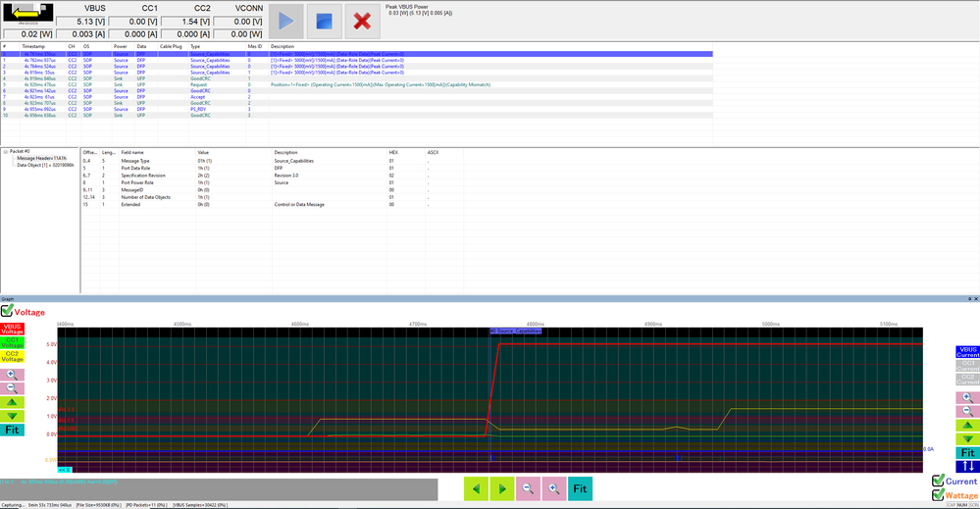Zoom in on the timeline axis
Screen dimensions: 980x509
(x=553, y=488)
